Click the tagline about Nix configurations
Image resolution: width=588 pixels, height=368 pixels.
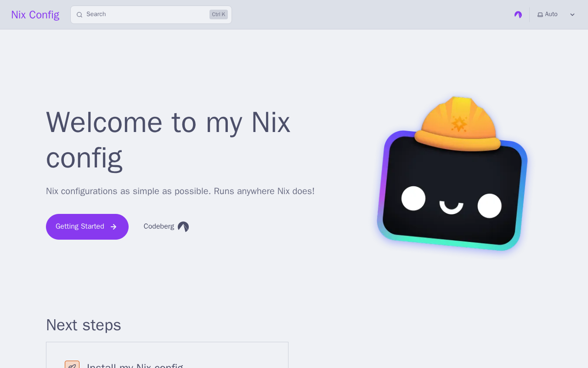[x=180, y=191]
